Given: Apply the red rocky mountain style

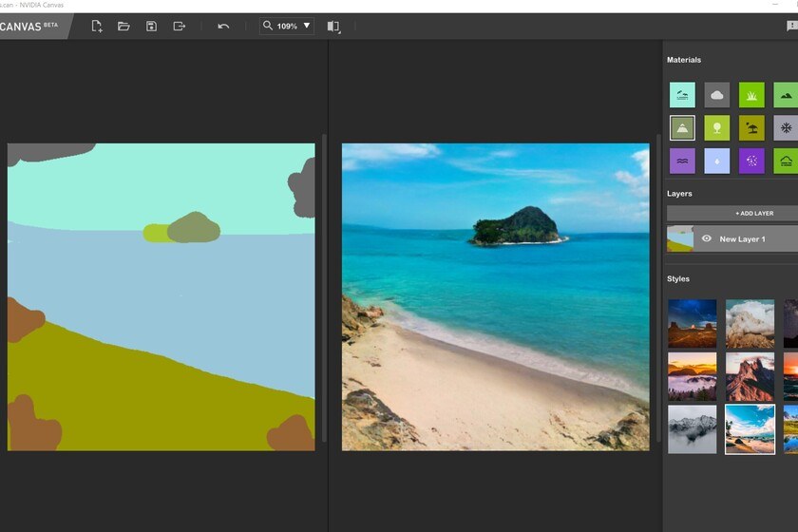Looking at the screenshot, I should point(750,376).
